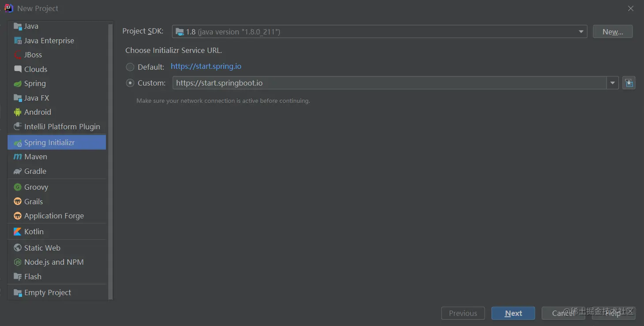Image resolution: width=644 pixels, height=326 pixels.
Task: Choose Java Enterprise project type
Action: [x=49, y=41]
